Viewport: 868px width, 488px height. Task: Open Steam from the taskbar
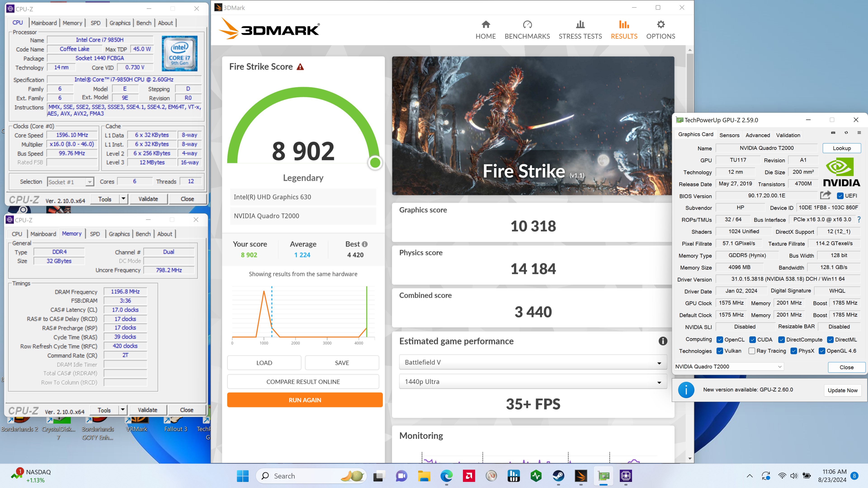[x=558, y=476]
